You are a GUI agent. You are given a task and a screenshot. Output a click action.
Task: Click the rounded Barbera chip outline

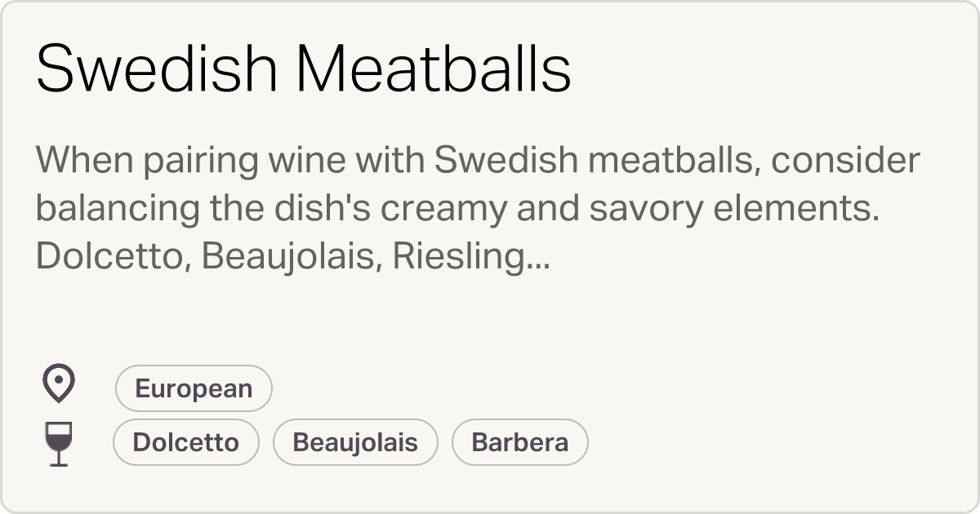pos(519,441)
